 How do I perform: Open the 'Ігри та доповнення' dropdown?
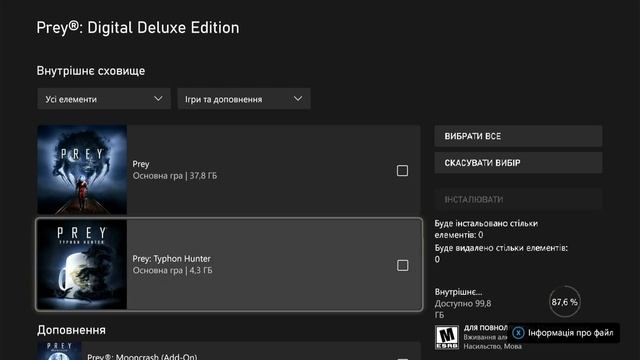pos(244,99)
